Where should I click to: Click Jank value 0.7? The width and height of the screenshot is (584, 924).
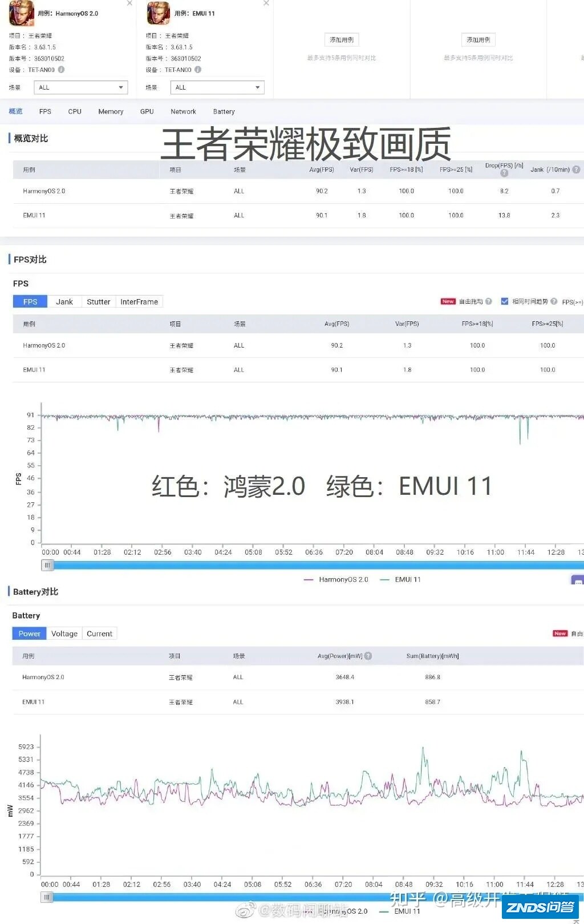[x=555, y=191]
